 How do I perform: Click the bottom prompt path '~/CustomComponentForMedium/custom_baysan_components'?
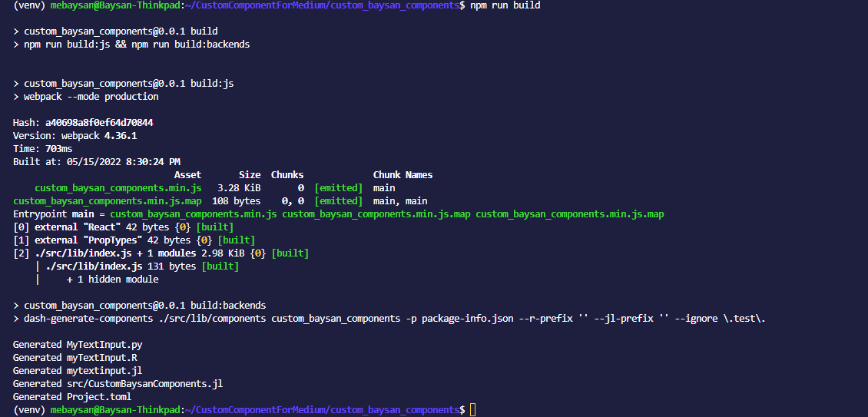coord(322,410)
